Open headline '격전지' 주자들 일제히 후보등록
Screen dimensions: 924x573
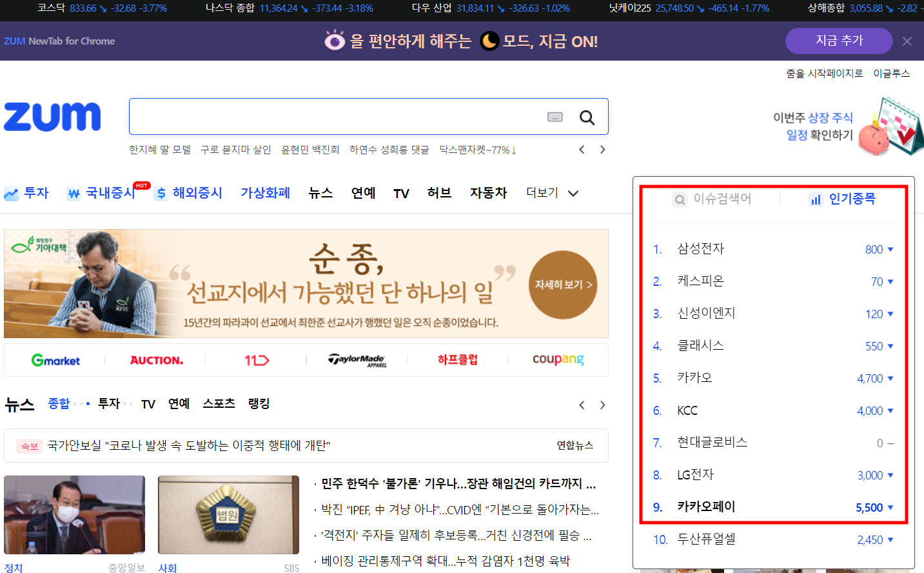[x=457, y=535]
